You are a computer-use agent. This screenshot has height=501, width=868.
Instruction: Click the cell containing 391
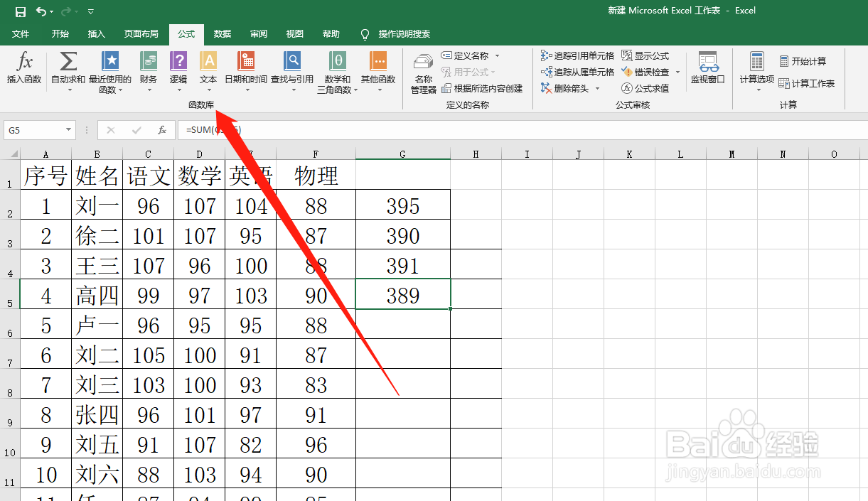pos(403,264)
